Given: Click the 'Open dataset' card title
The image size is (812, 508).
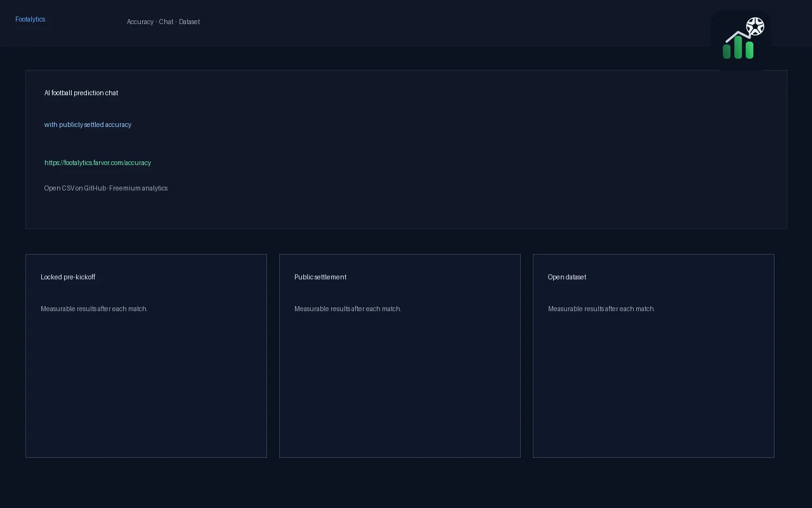Looking at the screenshot, I should [x=567, y=277].
